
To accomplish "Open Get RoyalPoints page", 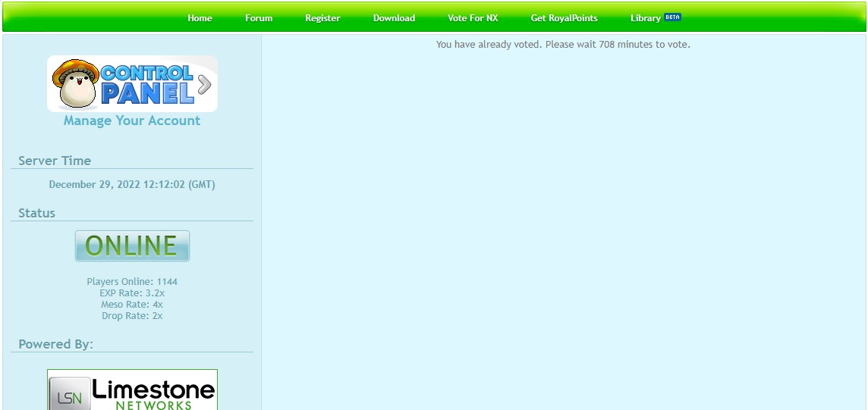I will tap(564, 18).
